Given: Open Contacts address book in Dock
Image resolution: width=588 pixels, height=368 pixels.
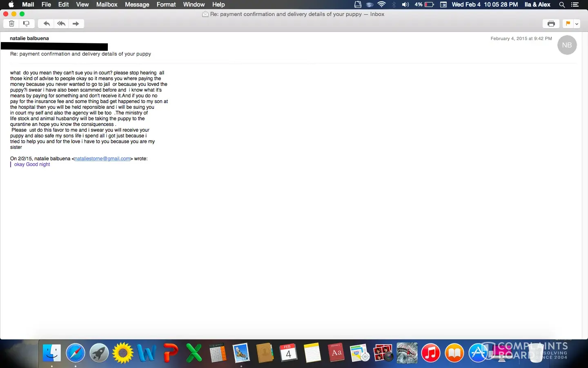Looking at the screenshot, I should [x=265, y=353].
